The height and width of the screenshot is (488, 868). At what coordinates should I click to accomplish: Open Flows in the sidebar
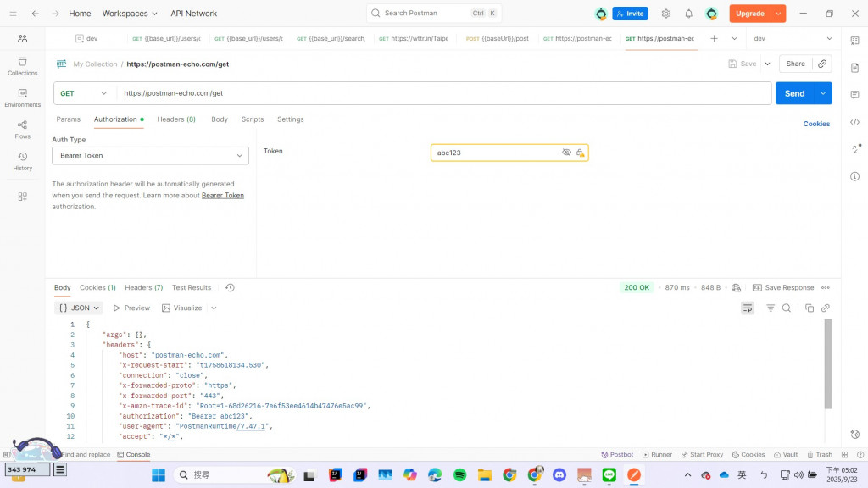coord(23,130)
